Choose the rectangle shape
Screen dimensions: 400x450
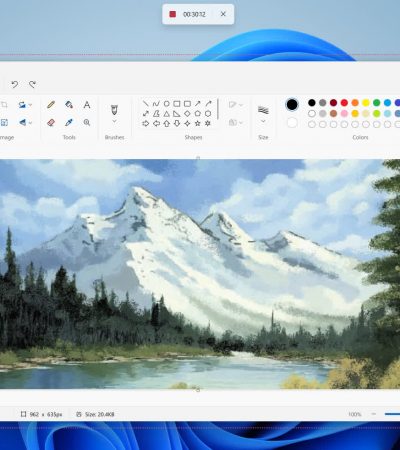pos(177,104)
